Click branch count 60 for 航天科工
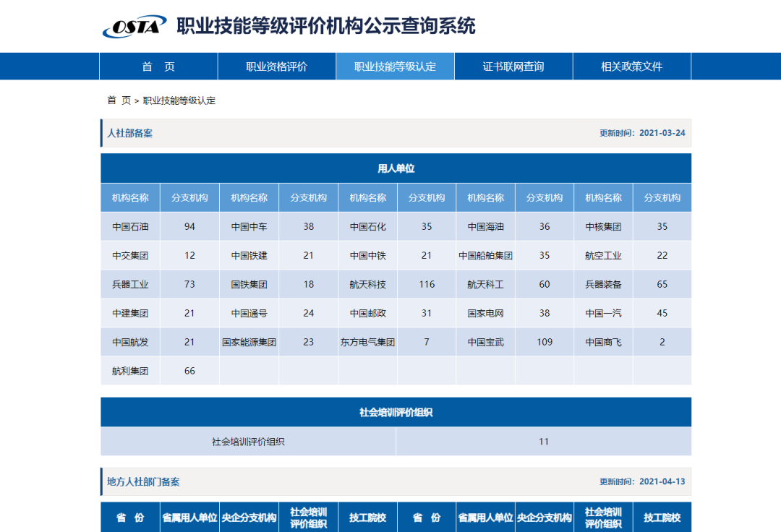 click(x=545, y=284)
